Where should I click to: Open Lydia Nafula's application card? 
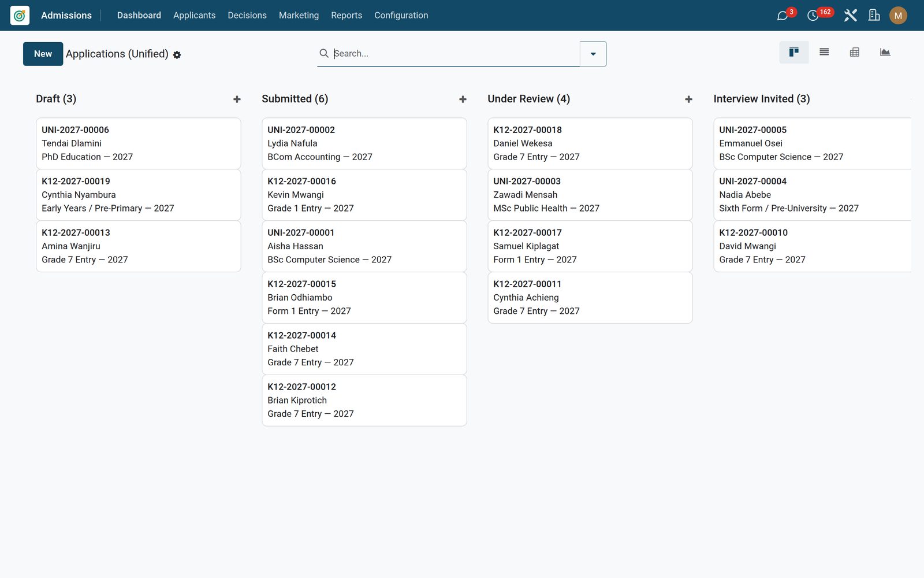pos(364,143)
